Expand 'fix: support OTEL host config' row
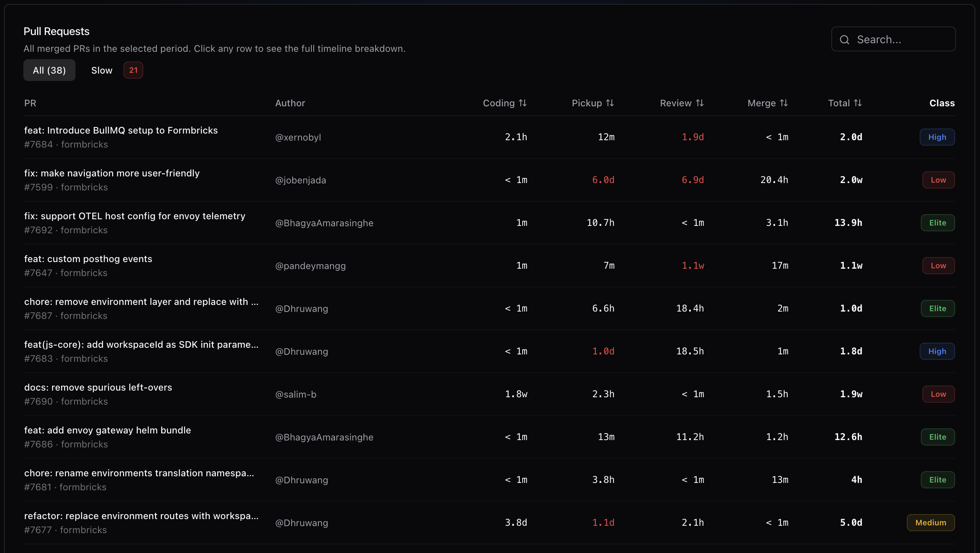The image size is (980, 553). 135,216
